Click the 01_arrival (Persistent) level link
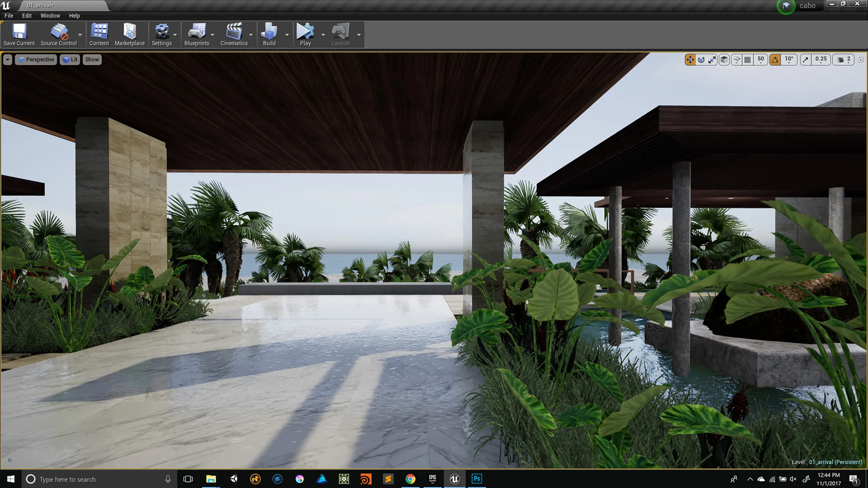The image size is (868, 488). pos(836,462)
